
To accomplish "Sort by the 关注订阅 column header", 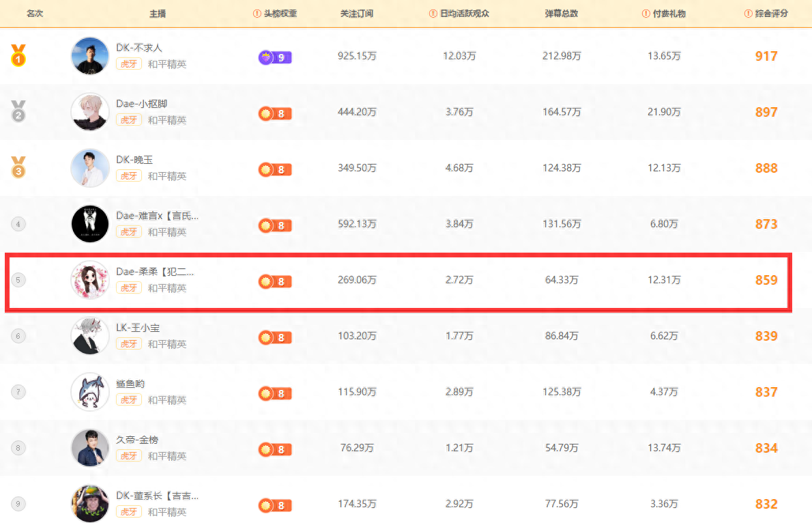I will click(x=357, y=14).
